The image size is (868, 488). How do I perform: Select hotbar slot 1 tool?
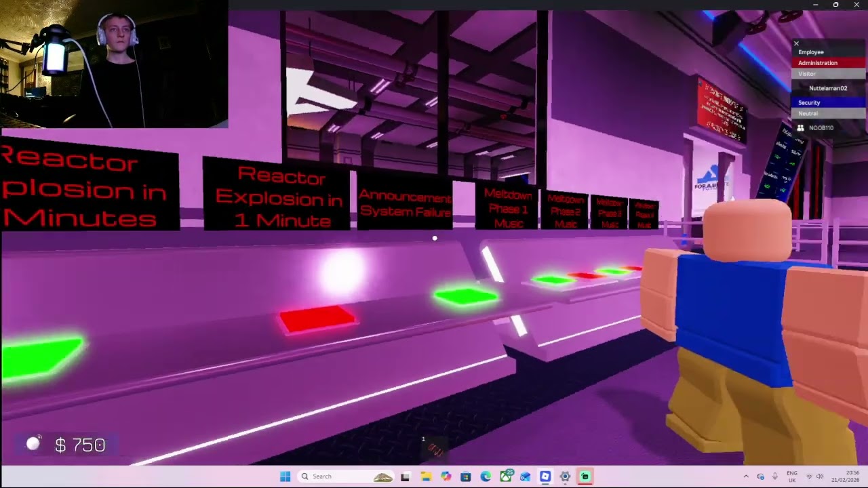pyautogui.click(x=434, y=447)
